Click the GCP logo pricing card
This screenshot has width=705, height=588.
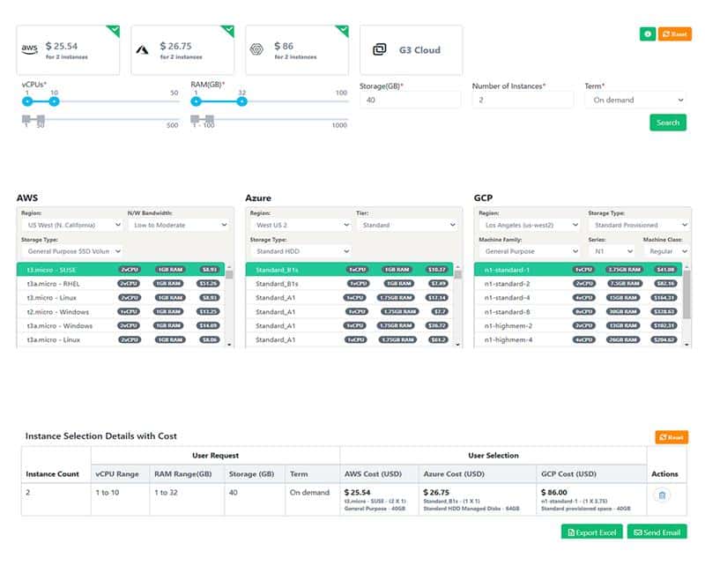[x=297, y=50]
